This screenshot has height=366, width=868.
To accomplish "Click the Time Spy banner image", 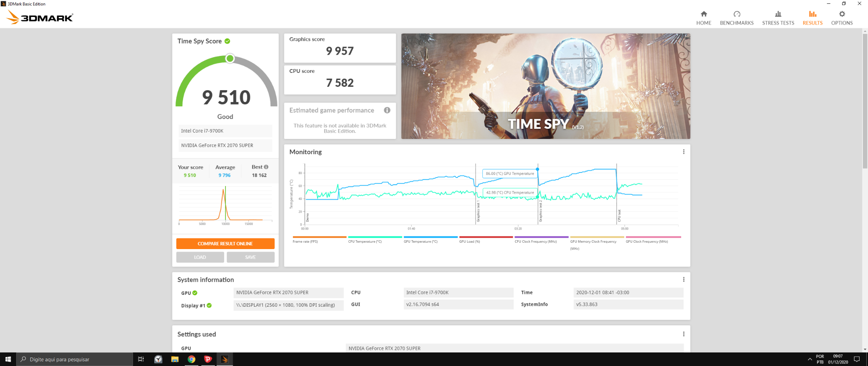I will [545, 86].
